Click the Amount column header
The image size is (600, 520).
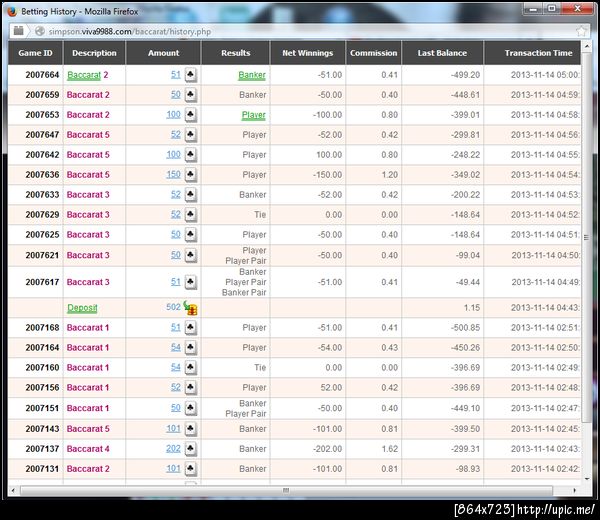(163, 53)
